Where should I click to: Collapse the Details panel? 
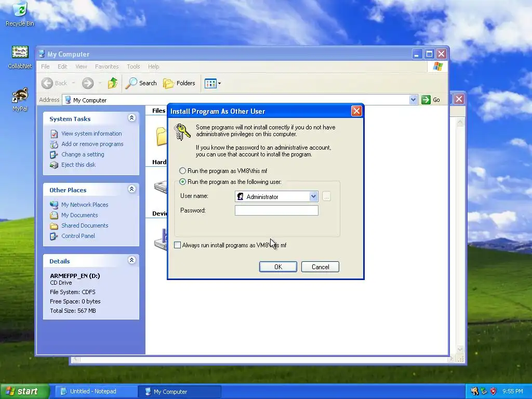(131, 261)
